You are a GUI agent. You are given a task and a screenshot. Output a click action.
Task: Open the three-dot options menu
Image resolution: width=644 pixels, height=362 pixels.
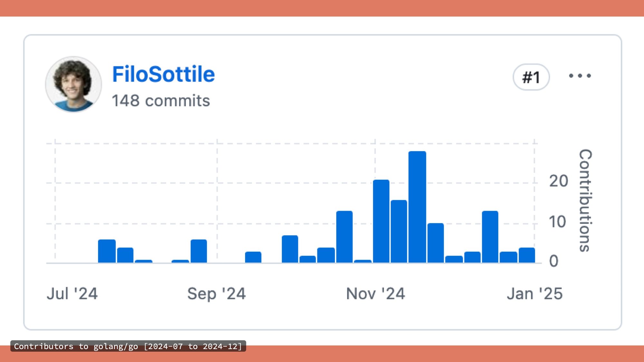pos(580,76)
